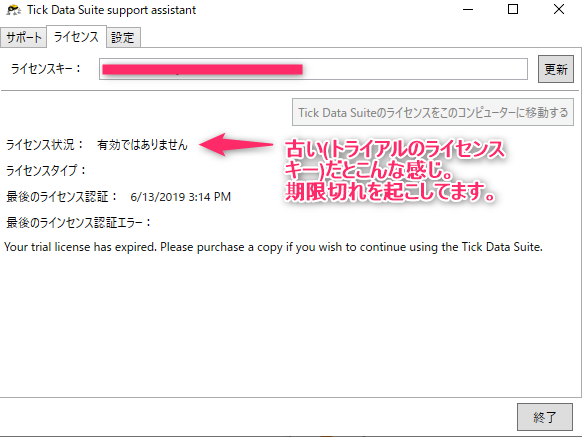Click the ライセンスキー label
582x437 pixels.
tap(46, 69)
